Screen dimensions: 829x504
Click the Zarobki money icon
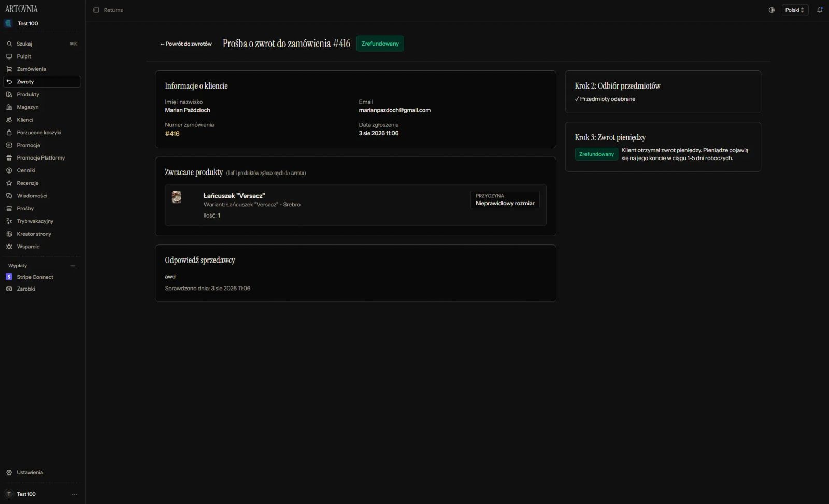coord(9,289)
